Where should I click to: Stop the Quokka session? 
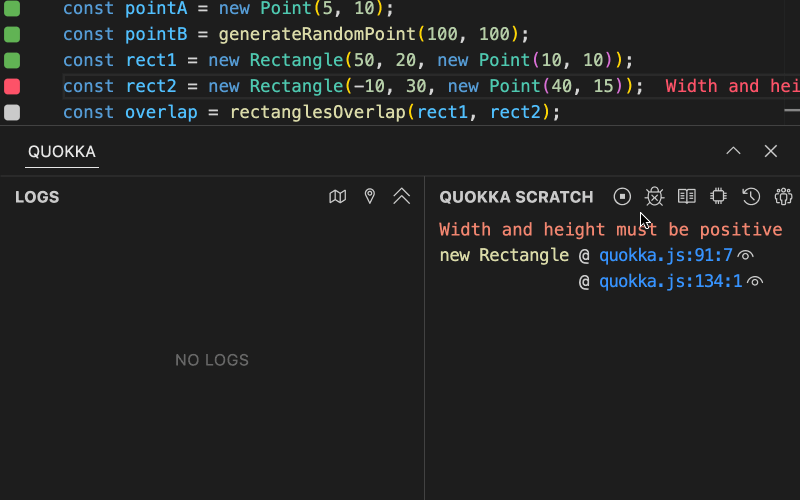622,196
